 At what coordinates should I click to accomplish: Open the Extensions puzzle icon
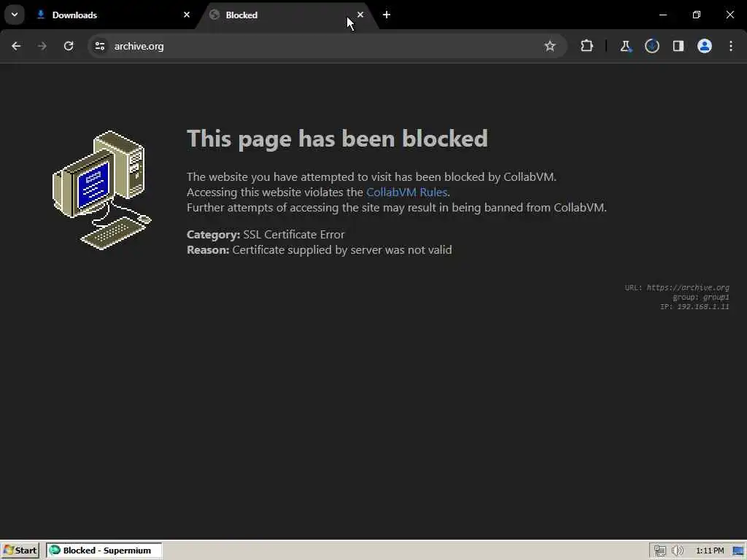tap(587, 46)
